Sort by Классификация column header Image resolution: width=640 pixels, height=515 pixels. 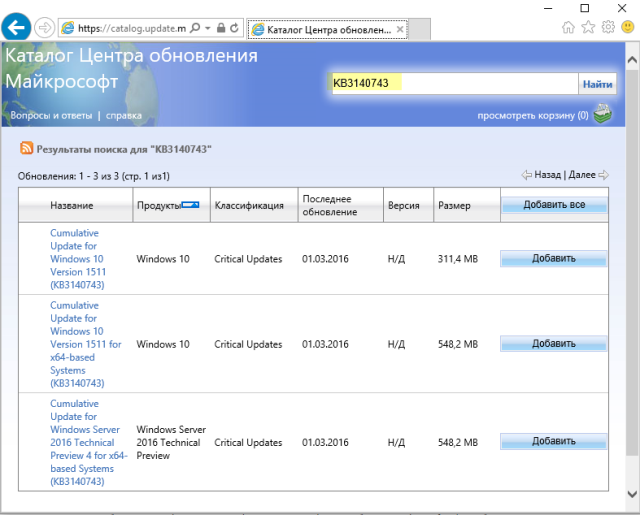(x=249, y=205)
